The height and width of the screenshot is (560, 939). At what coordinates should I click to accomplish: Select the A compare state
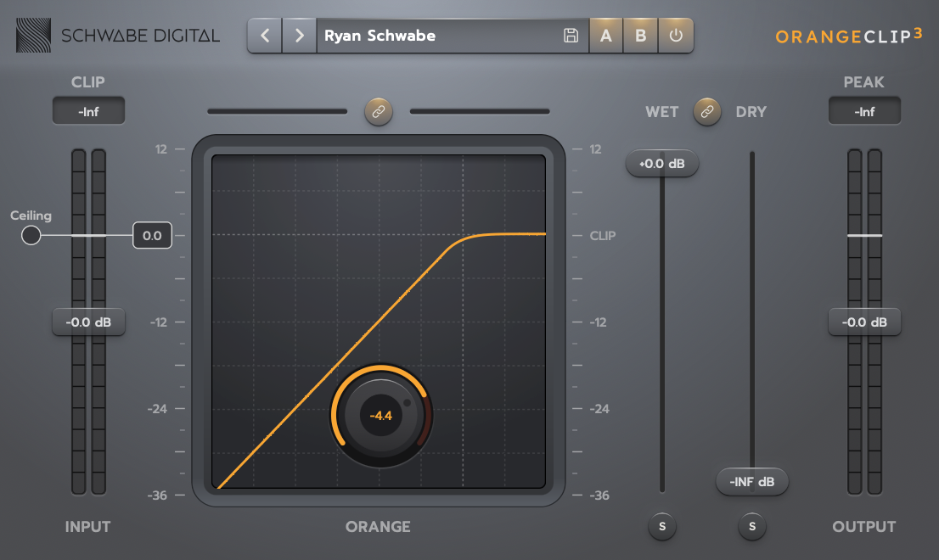[606, 36]
